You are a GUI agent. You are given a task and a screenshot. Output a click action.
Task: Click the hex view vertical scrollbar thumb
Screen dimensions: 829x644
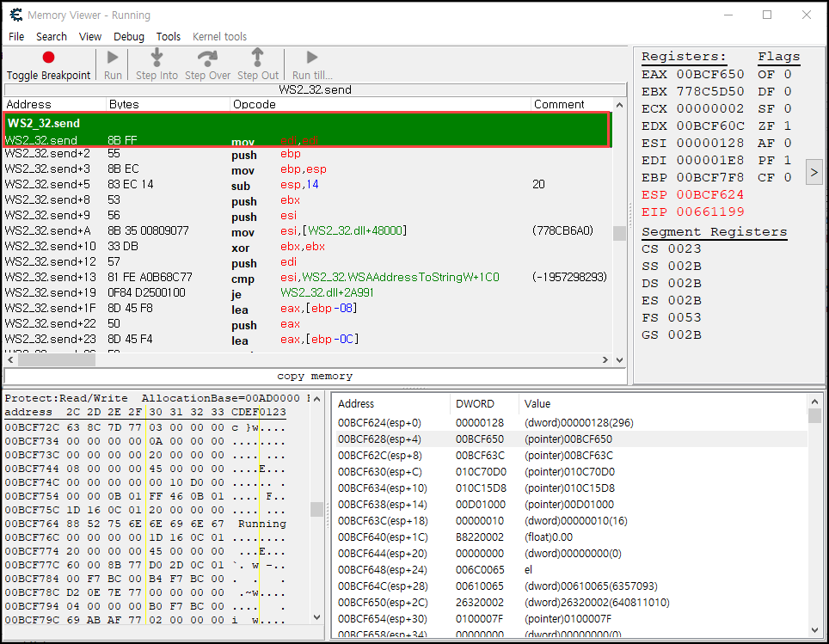click(316, 509)
